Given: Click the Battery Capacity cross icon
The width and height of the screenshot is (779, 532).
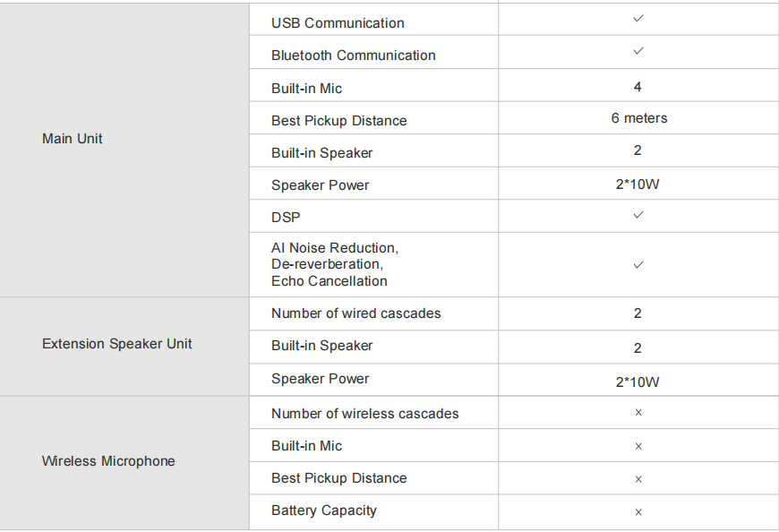Looking at the screenshot, I should (638, 511).
